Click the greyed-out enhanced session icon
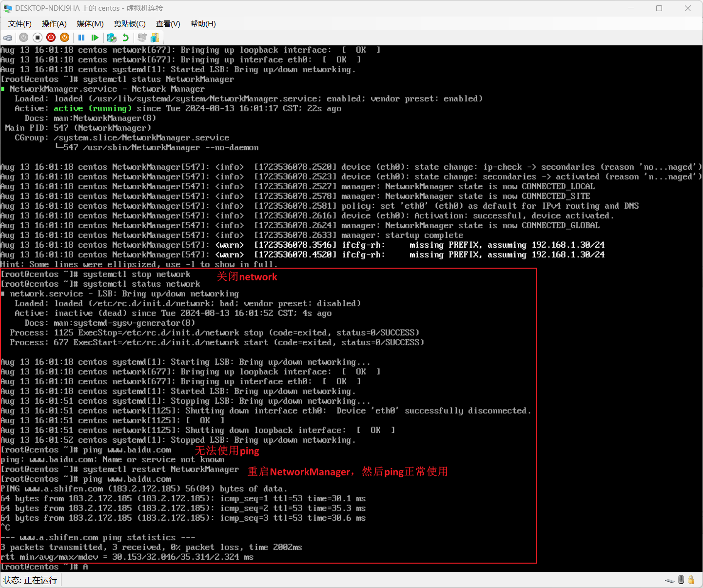Viewport: 703px width, 588px height. (142, 38)
